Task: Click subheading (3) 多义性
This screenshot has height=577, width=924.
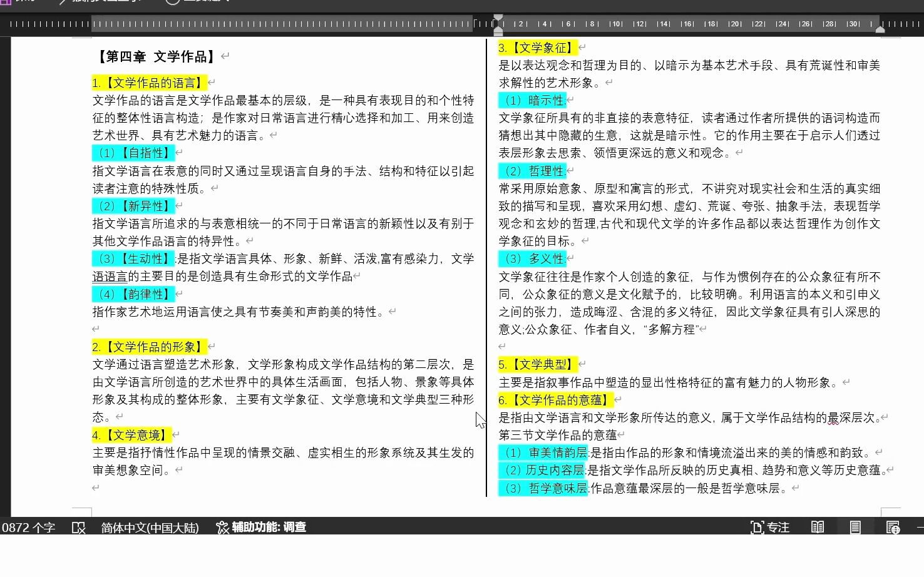Action: click(x=532, y=258)
